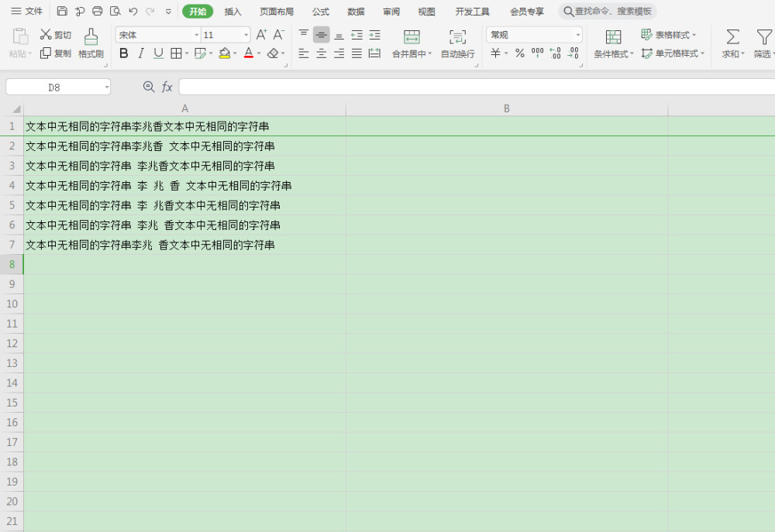
Task: Click the eraser clear icon
Action: [x=272, y=53]
